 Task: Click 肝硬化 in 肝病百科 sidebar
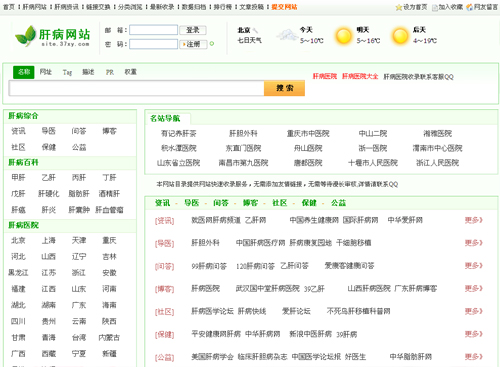tap(49, 194)
